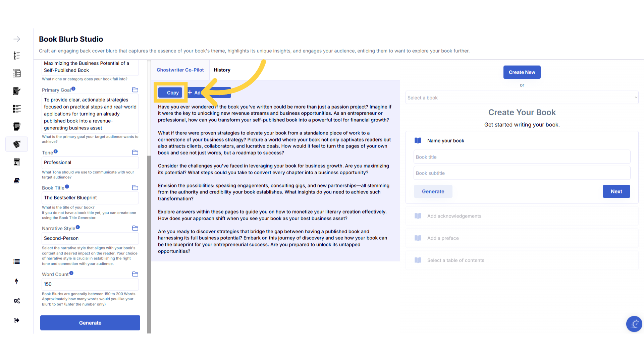Click the Book title input field
Viewport: 644px width, 362px height.
(x=522, y=157)
